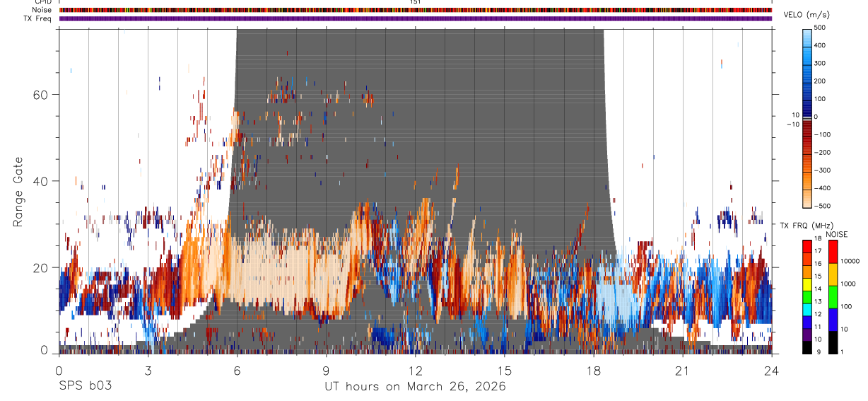Click the multicolored Noise strip above the plot
This screenshot has width=868, height=401.
point(416,10)
